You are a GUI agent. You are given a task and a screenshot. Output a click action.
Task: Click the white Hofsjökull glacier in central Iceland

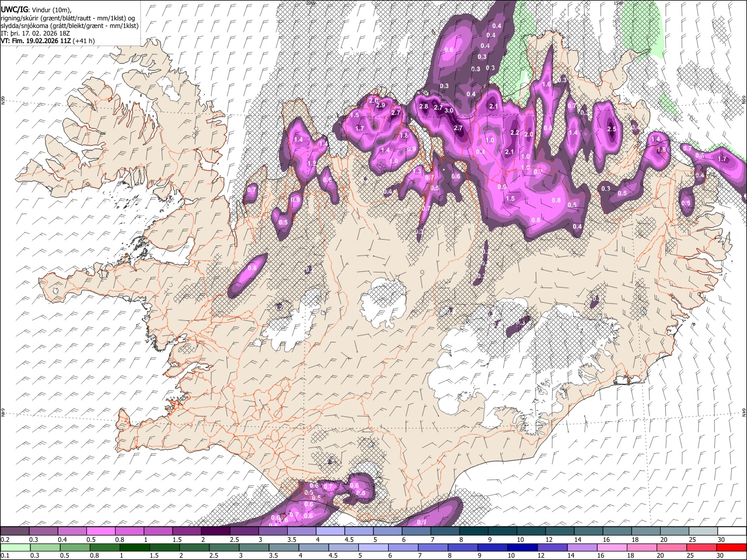point(382,302)
